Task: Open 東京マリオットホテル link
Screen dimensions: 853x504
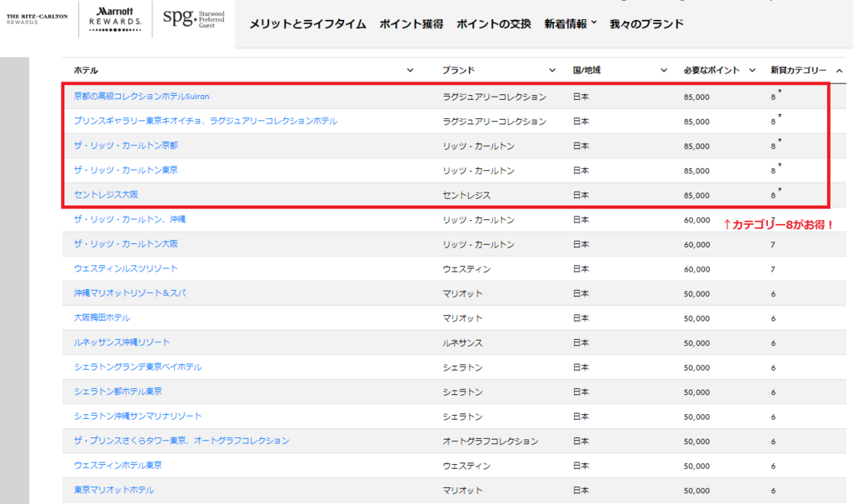Action: (113, 490)
